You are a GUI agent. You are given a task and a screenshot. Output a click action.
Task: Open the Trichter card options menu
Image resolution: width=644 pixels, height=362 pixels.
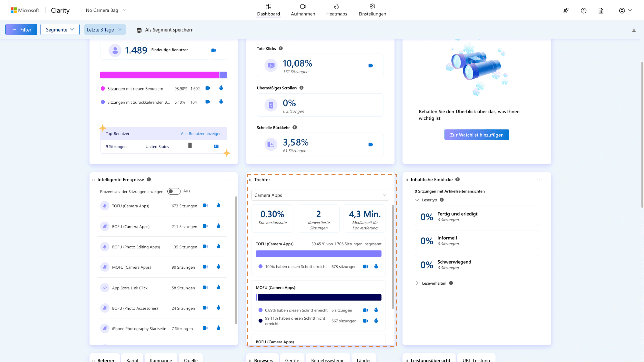(x=383, y=179)
